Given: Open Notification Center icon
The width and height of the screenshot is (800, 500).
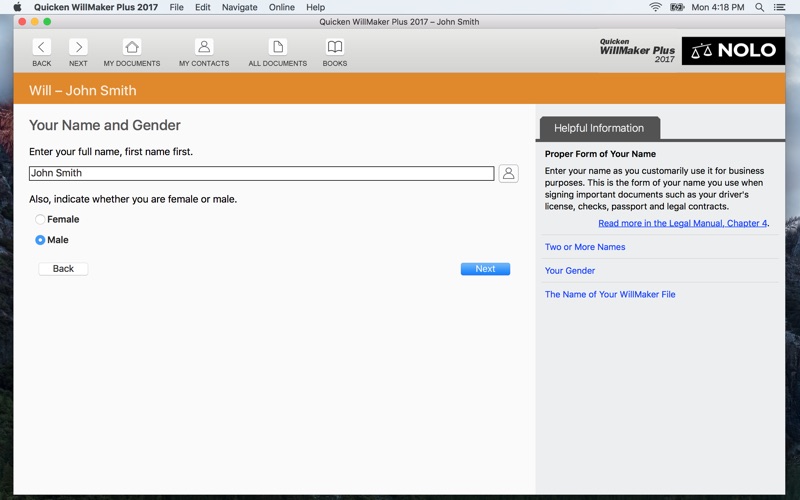Looking at the screenshot, I should coord(779,7).
